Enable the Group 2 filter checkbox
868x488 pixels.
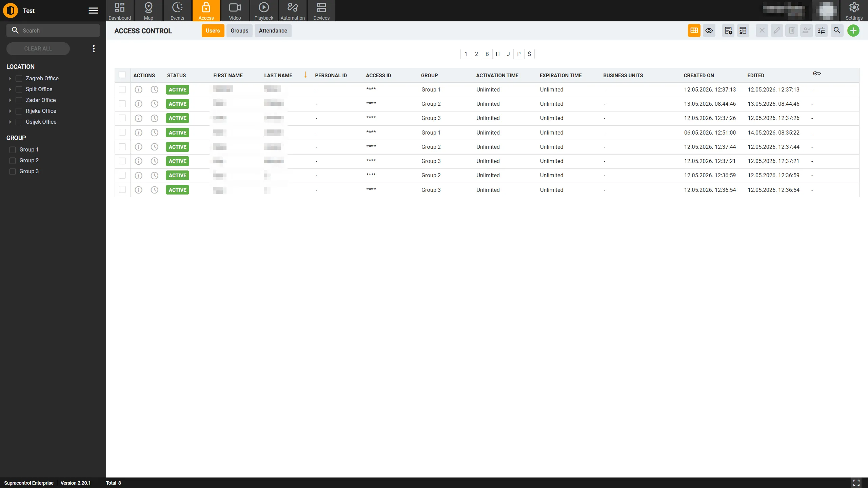click(x=13, y=160)
